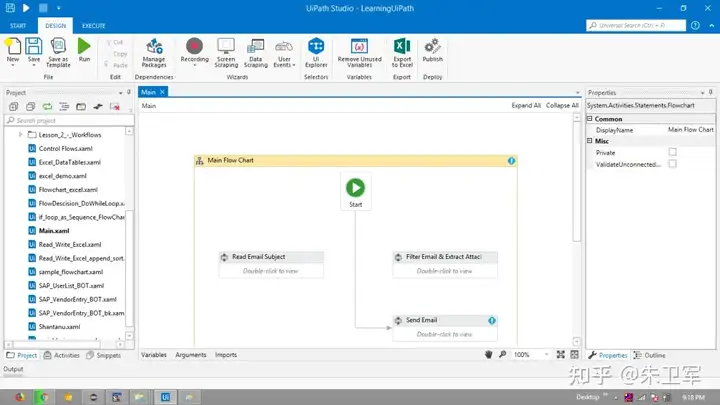Select Excel_DataTables.xaml file

69,162
